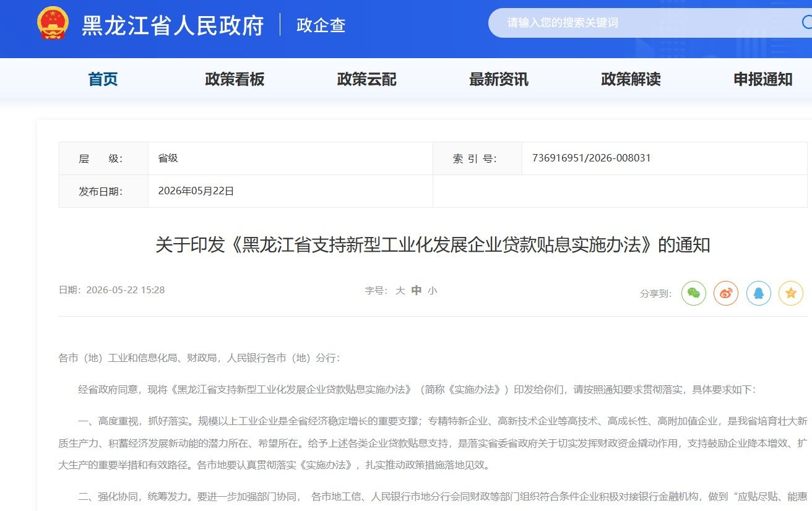Open the 首页 navigation tab
This screenshot has height=511, width=812.
click(x=103, y=79)
